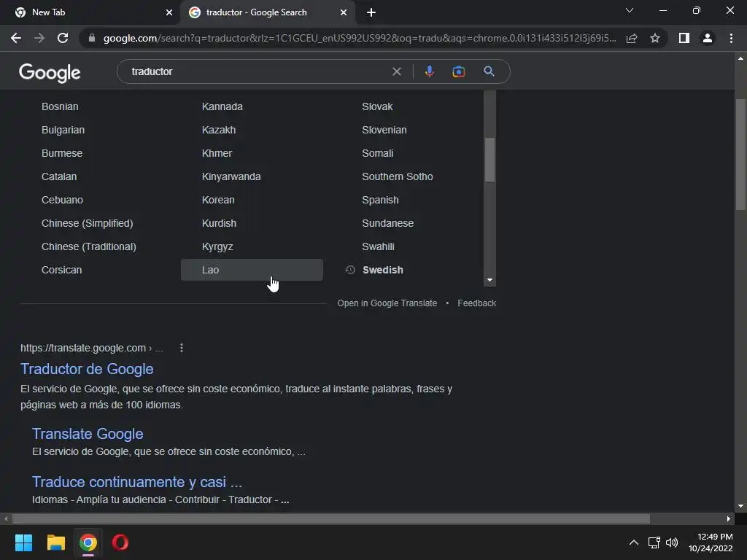
Task: Switch to the traductor Google Search tab
Action: pos(267,12)
